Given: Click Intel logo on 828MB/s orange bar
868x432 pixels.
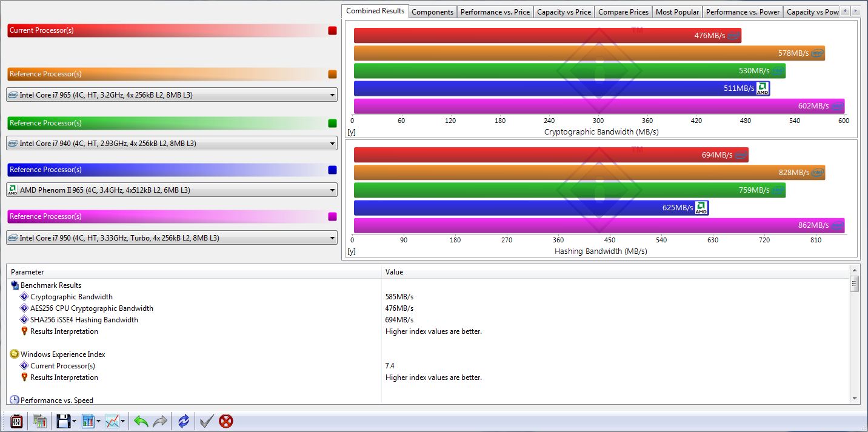Looking at the screenshot, I should pos(818,173).
